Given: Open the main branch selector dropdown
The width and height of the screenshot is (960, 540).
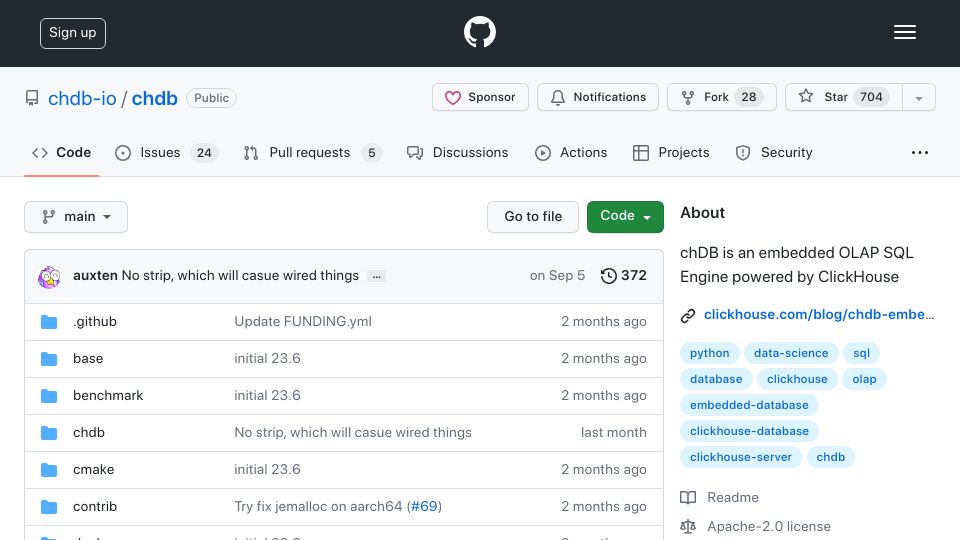Looking at the screenshot, I should 76,217.
